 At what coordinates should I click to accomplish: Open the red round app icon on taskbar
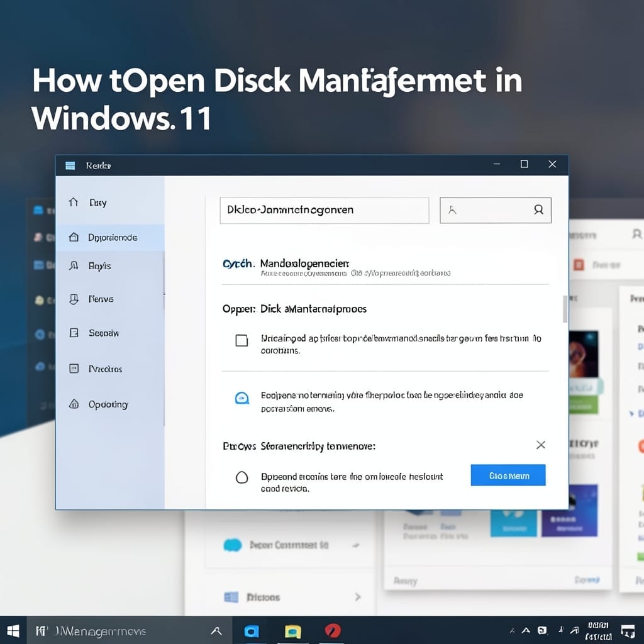[333, 630]
